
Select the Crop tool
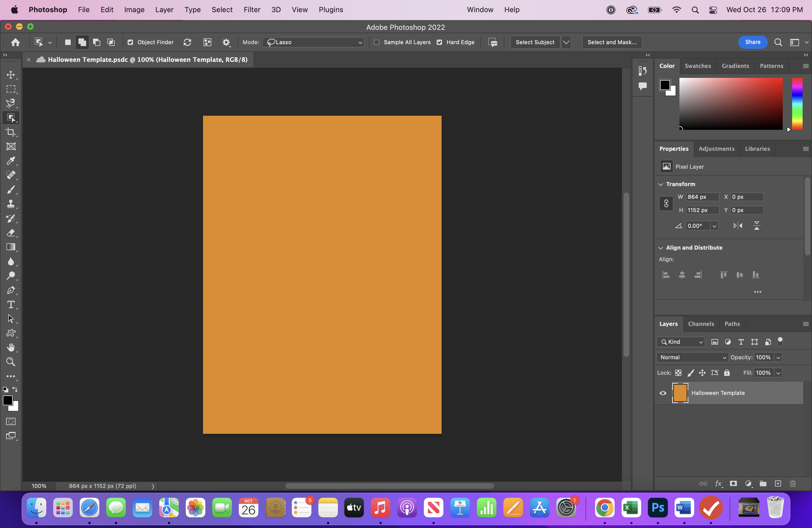coord(10,132)
